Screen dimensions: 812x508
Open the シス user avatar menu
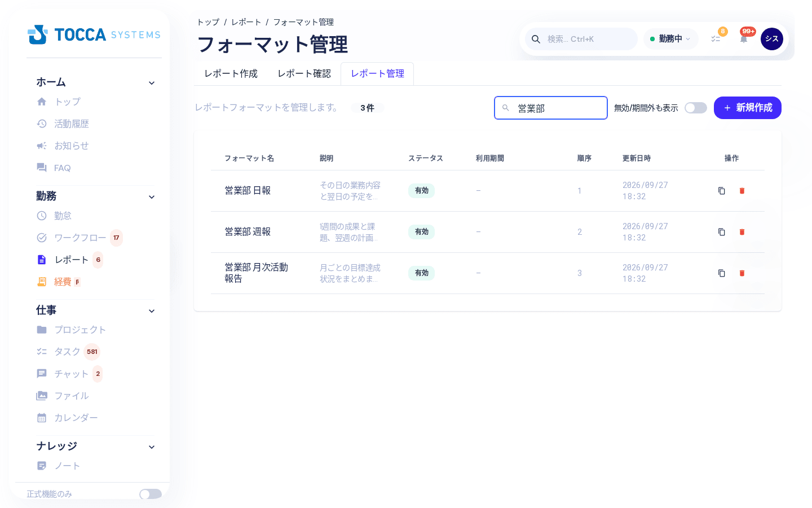(x=772, y=39)
